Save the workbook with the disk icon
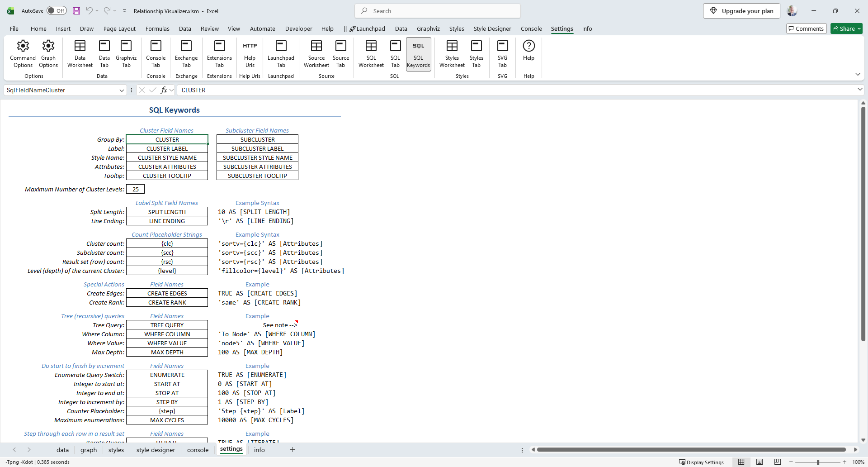This screenshot has width=868, height=467. coord(76,11)
